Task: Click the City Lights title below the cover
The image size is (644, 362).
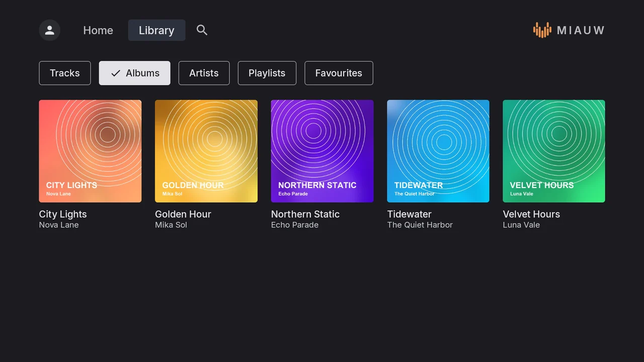Action: click(63, 214)
